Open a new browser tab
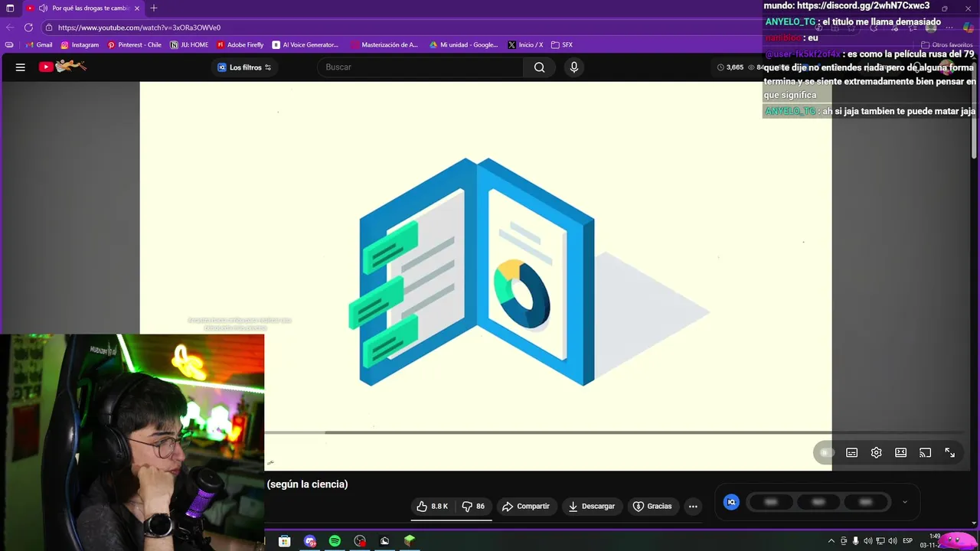 click(154, 8)
